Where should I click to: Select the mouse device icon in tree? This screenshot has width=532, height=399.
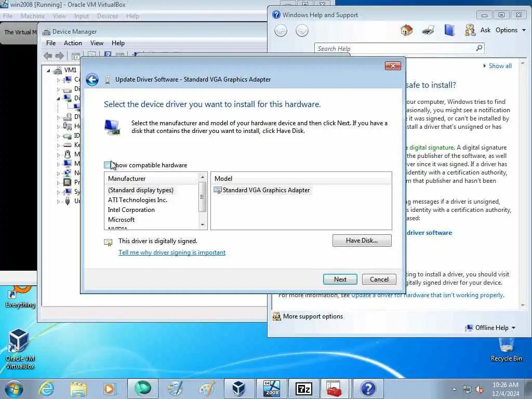coord(68,154)
